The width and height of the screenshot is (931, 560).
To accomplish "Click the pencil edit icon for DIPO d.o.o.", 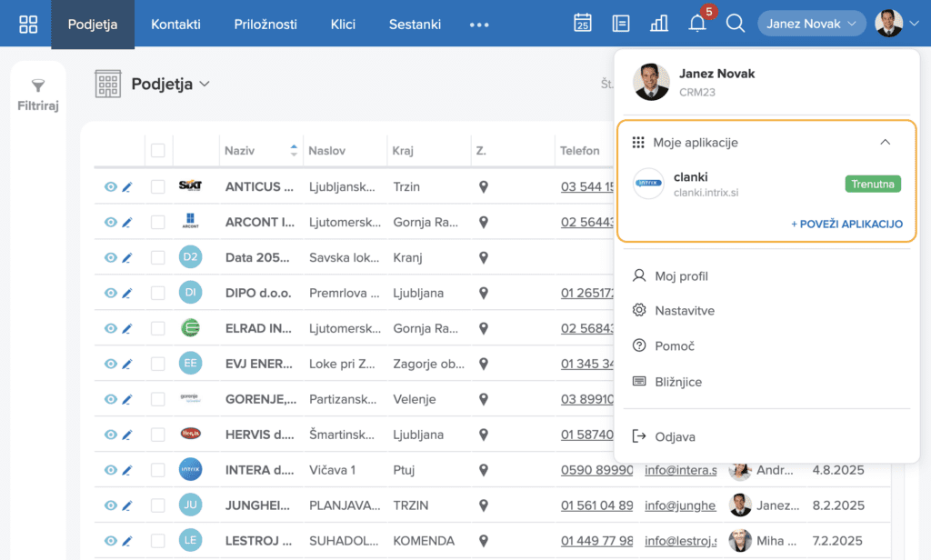I will coord(127,293).
